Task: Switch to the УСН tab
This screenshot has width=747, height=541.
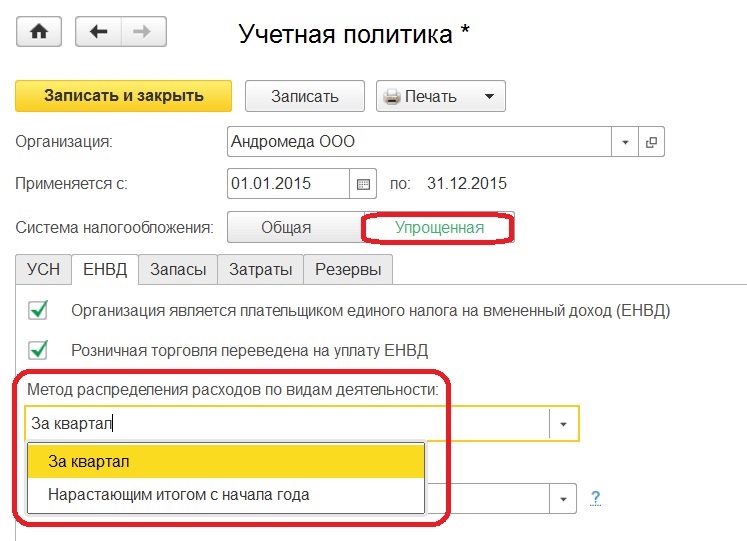Action: [x=43, y=269]
